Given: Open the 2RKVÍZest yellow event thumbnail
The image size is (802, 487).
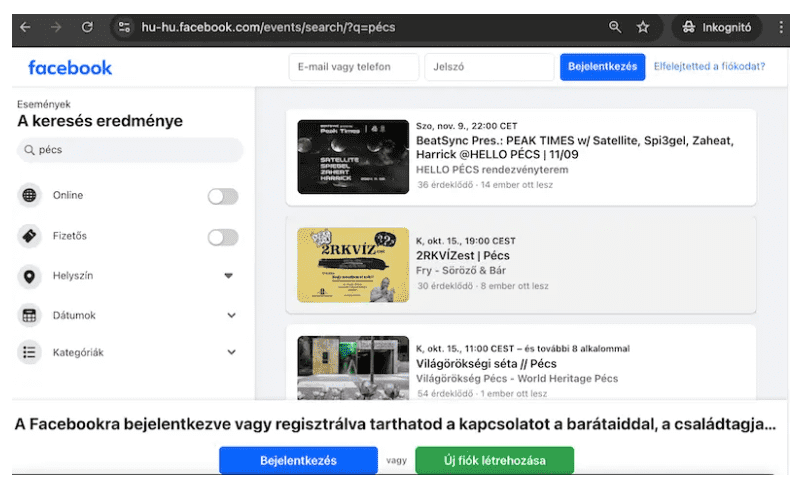Looking at the screenshot, I should coord(353,265).
